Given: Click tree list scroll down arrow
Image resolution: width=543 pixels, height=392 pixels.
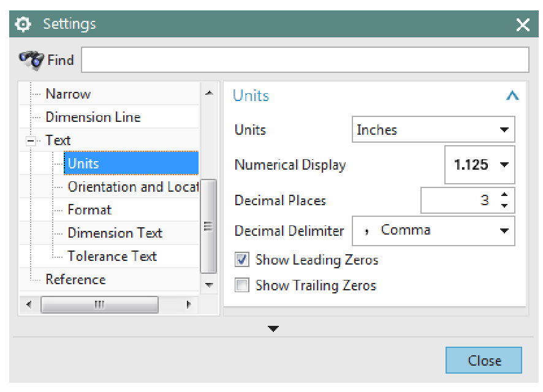Looking at the screenshot, I should [x=209, y=285].
